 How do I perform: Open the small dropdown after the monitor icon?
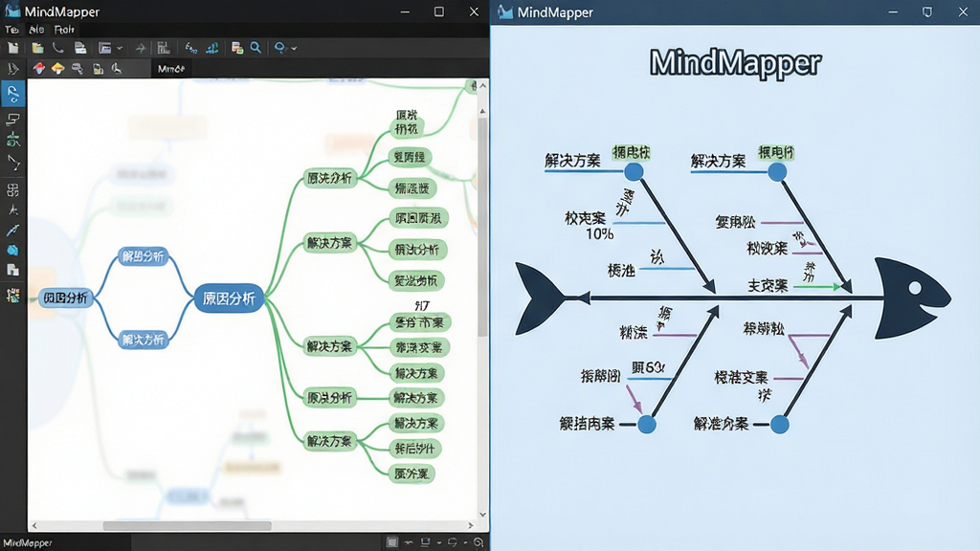[438, 543]
